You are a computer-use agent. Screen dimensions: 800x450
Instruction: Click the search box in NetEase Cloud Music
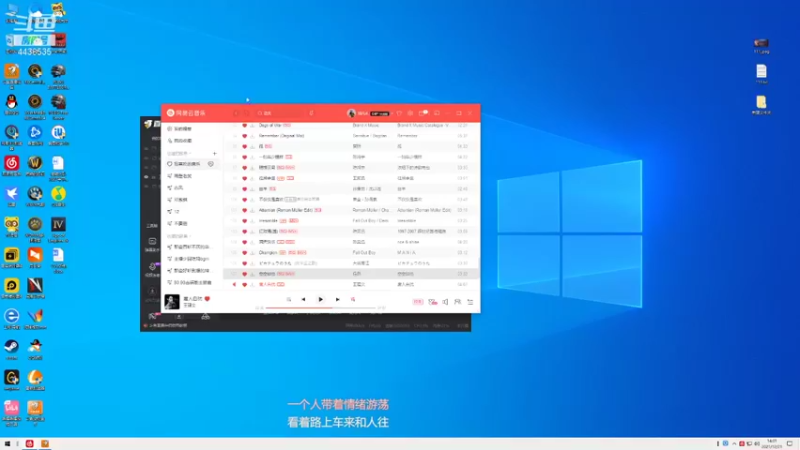[280, 113]
